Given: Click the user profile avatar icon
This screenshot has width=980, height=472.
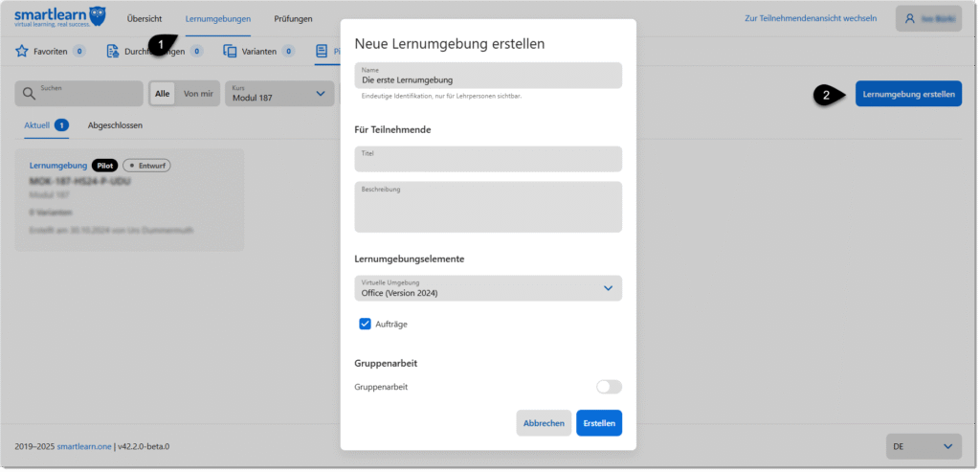Looking at the screenshot, I should coord(909,18).
